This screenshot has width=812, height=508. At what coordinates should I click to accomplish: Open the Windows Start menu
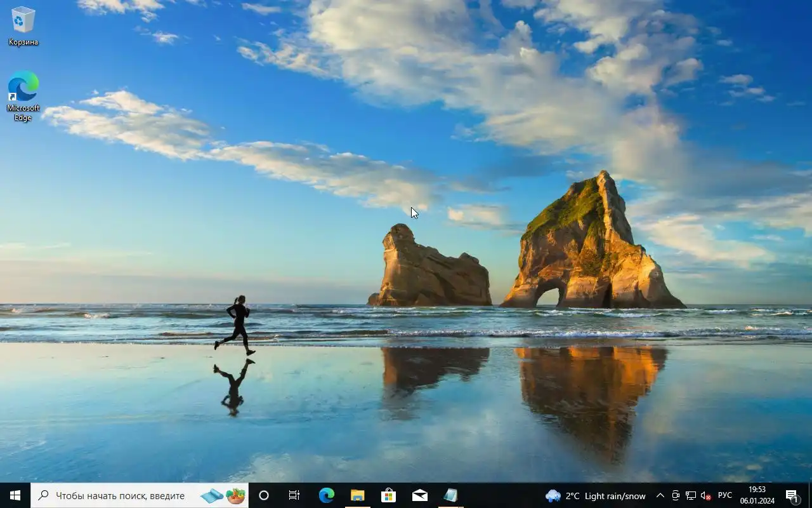15,495
